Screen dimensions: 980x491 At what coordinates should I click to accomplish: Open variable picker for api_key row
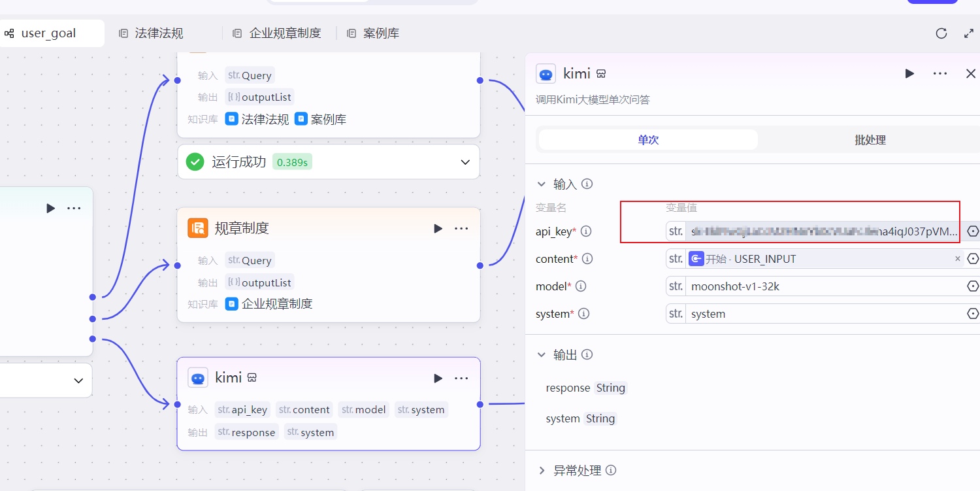(x=973, y=231)
